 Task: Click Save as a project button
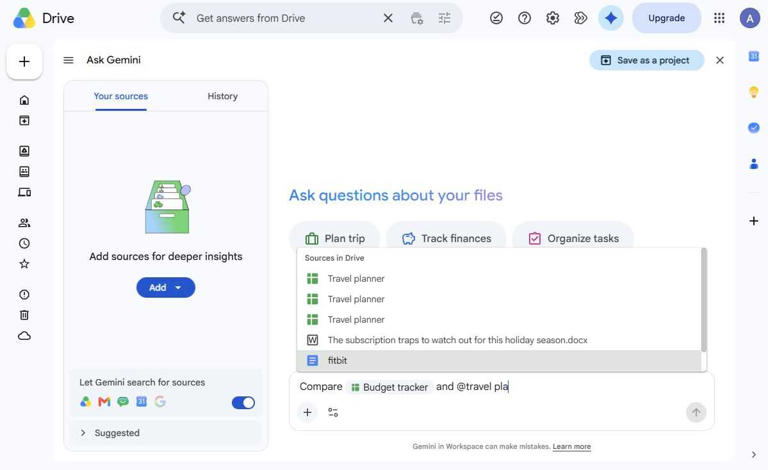[646, 60]
